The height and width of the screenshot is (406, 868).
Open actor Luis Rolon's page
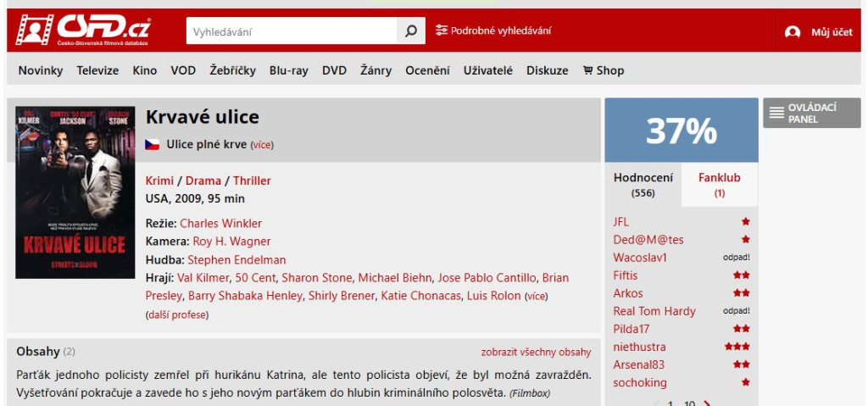[x=494, y=296]
